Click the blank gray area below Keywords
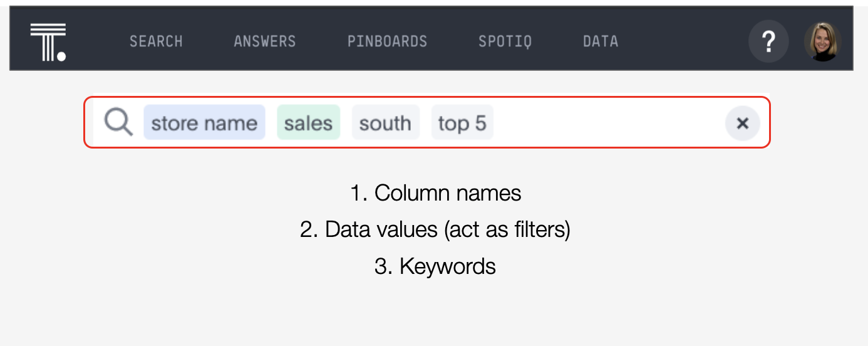 pos(435,313)
